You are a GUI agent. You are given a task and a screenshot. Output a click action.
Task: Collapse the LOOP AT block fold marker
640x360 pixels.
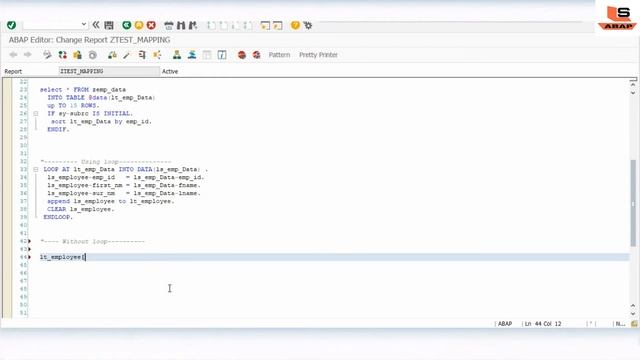(x=36, y=169)
